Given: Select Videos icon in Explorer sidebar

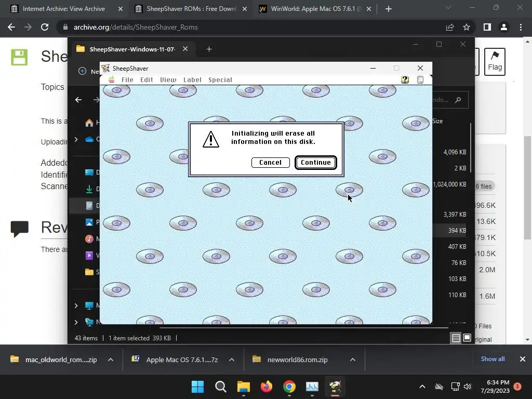Looking at the screenshot, I should pyautogui.click(x=89, y=255).
